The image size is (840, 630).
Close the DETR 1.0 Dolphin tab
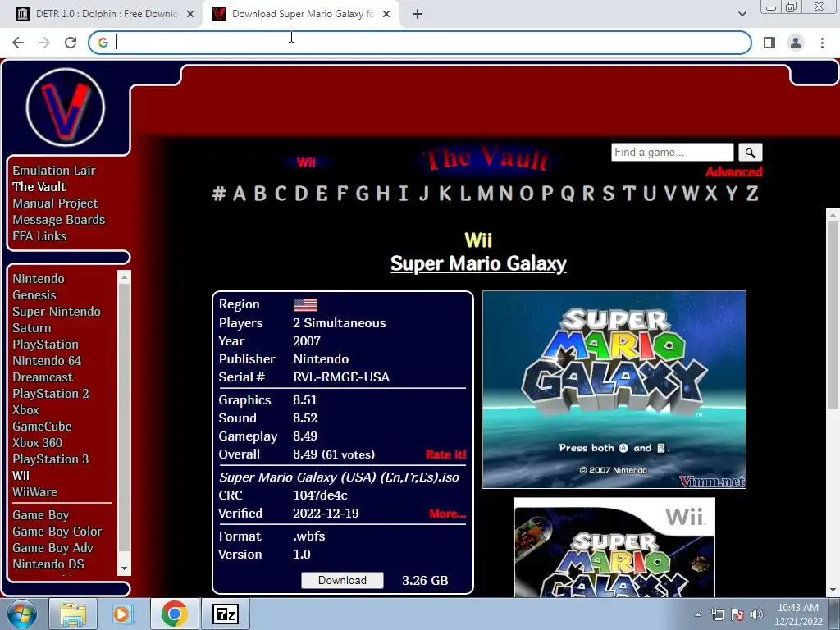[x=190, y=15]
